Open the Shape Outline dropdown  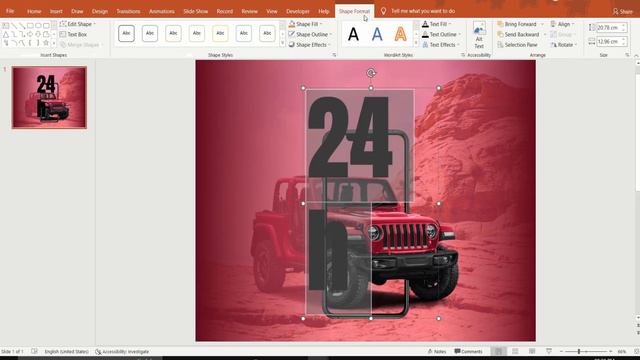(x=310, y=34)
